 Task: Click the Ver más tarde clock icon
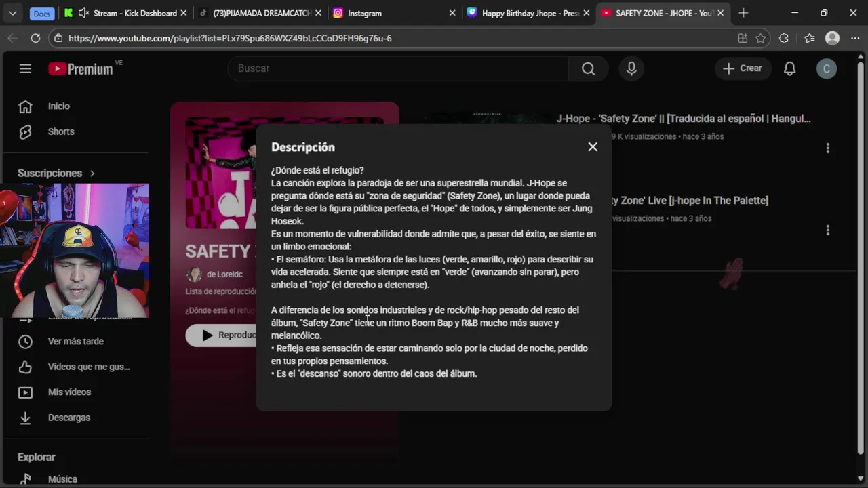25,341
